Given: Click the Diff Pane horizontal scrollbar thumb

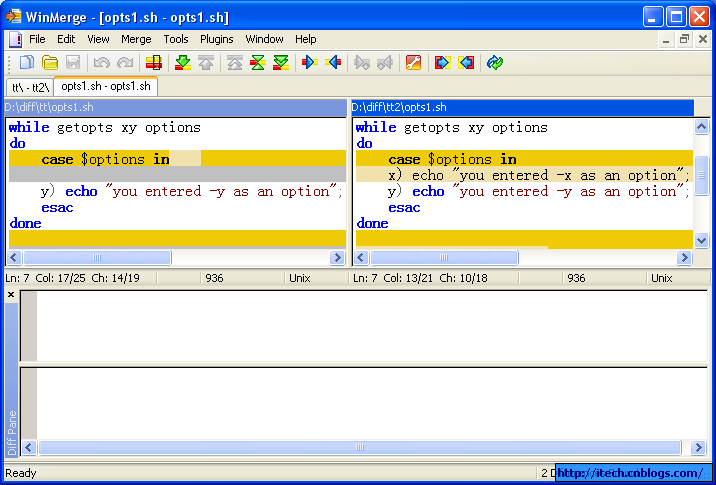Looking at the screenshot, I should click(x=360, y=448).
